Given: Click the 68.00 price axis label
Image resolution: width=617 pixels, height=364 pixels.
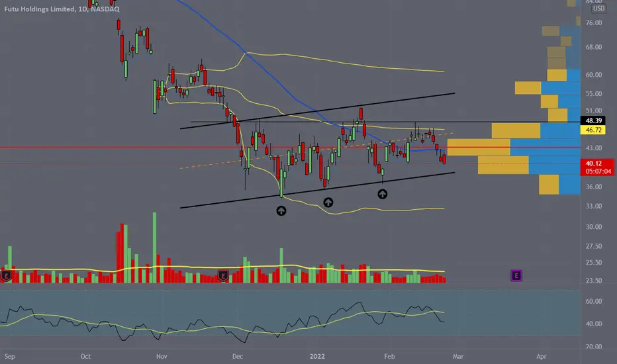Looking at the screenshot, I should (593, 47).
